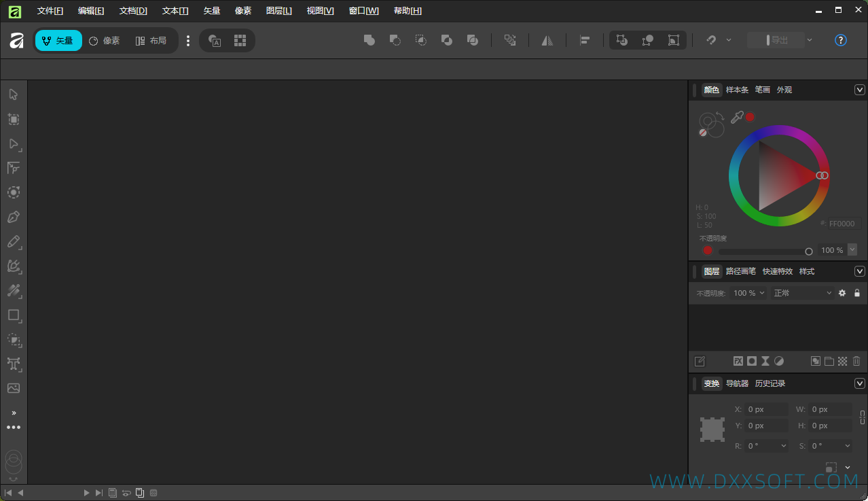The image size is (868, 501).
Task: Click the red fill color swatch
Action: pos(750,117)
